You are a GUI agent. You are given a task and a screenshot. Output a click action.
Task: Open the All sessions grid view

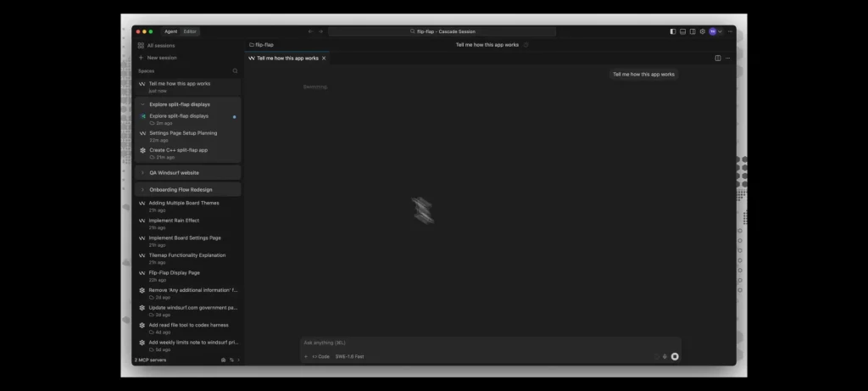point(157,45)
